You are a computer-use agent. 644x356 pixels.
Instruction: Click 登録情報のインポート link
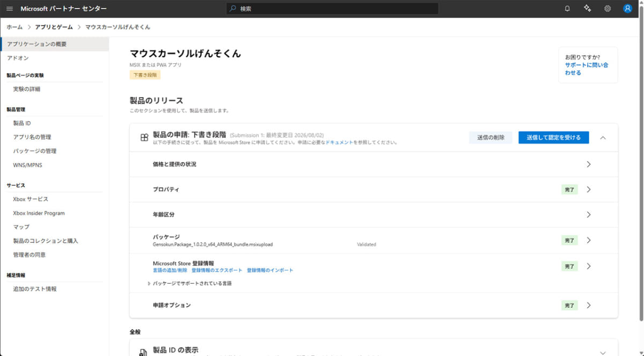pyautogui.click(x=270, y=270)
